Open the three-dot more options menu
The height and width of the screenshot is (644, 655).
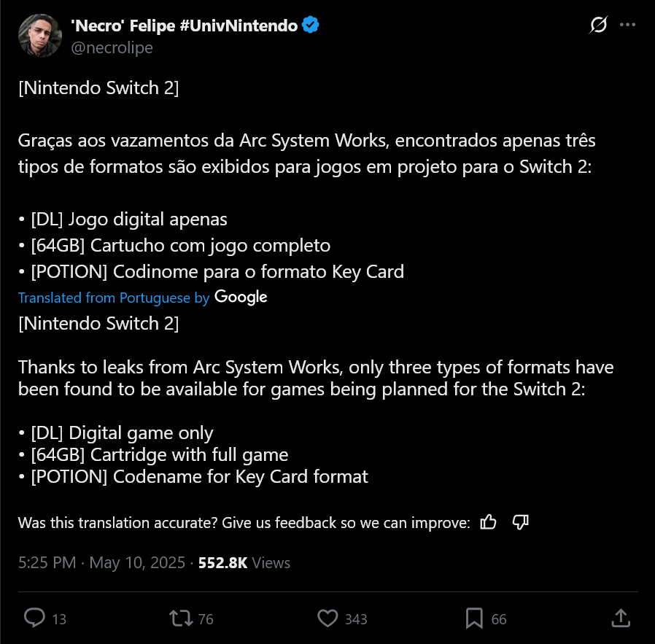point(627,25)
